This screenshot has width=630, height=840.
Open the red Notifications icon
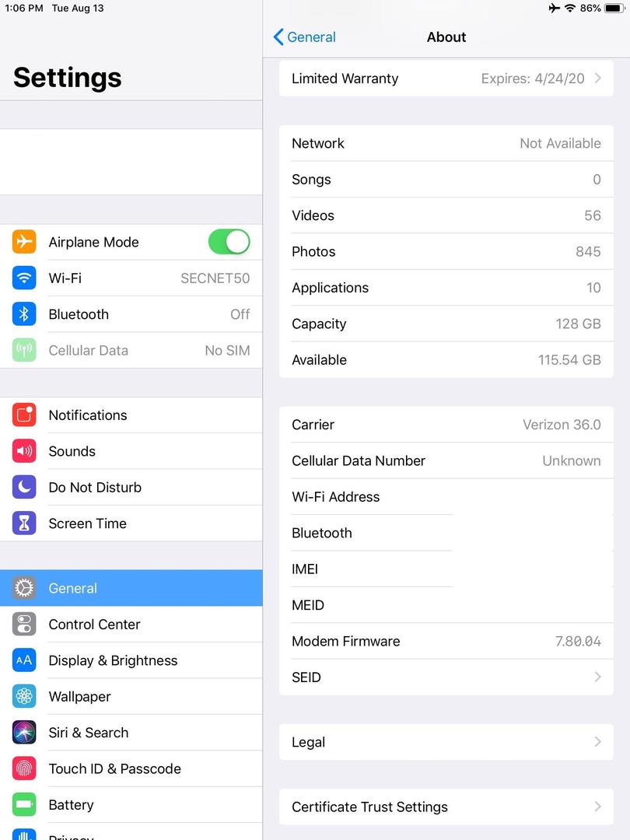point(24,415)
